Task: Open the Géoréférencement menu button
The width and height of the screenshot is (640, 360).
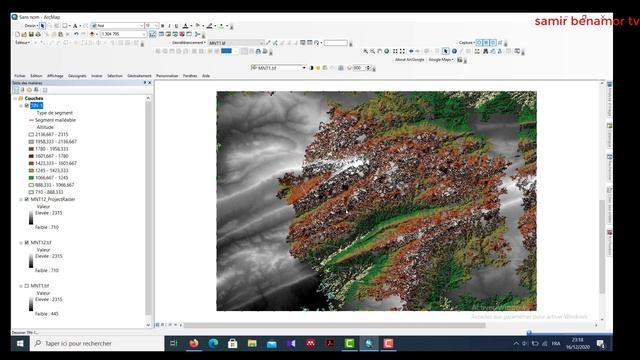Action: coord(188,42)
